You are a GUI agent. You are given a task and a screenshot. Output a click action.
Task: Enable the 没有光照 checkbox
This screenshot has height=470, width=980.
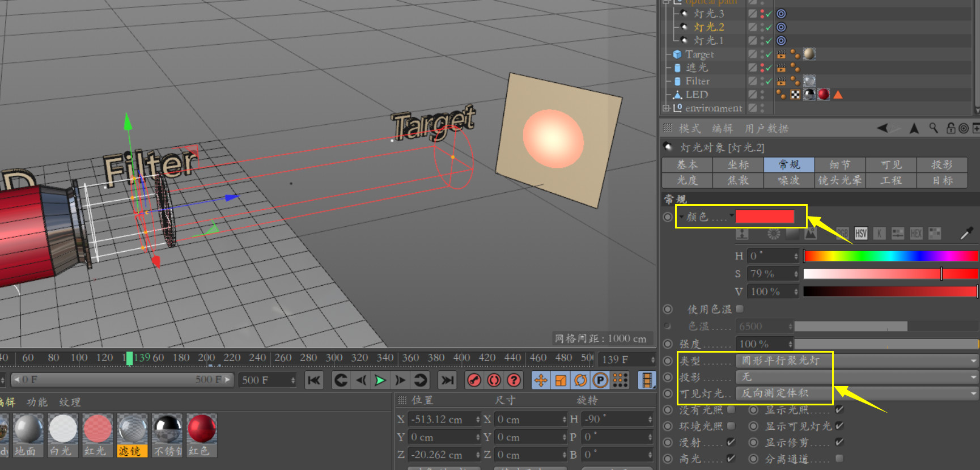tap(731, 409)
